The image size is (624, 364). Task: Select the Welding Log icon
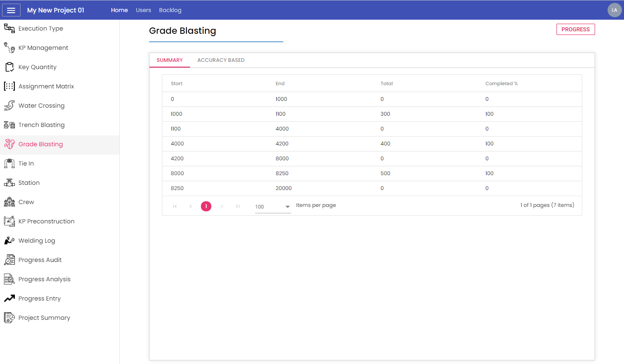(x=9, y=240)
